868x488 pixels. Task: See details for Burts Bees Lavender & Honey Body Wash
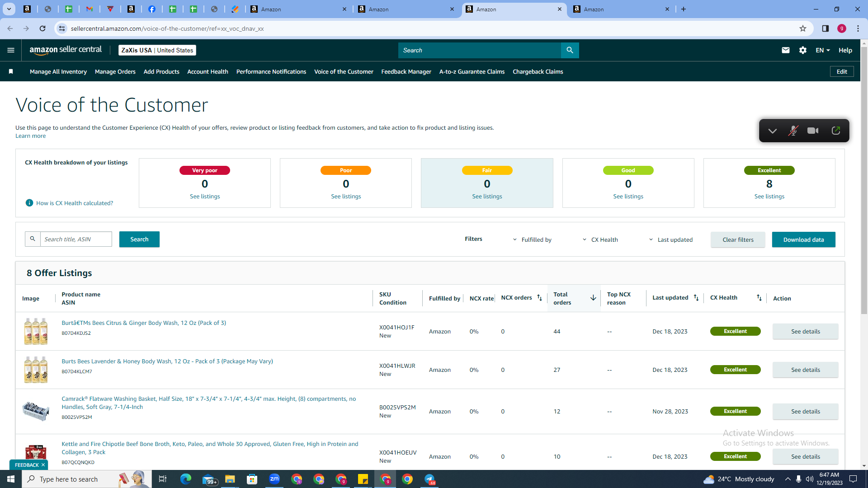805,370
